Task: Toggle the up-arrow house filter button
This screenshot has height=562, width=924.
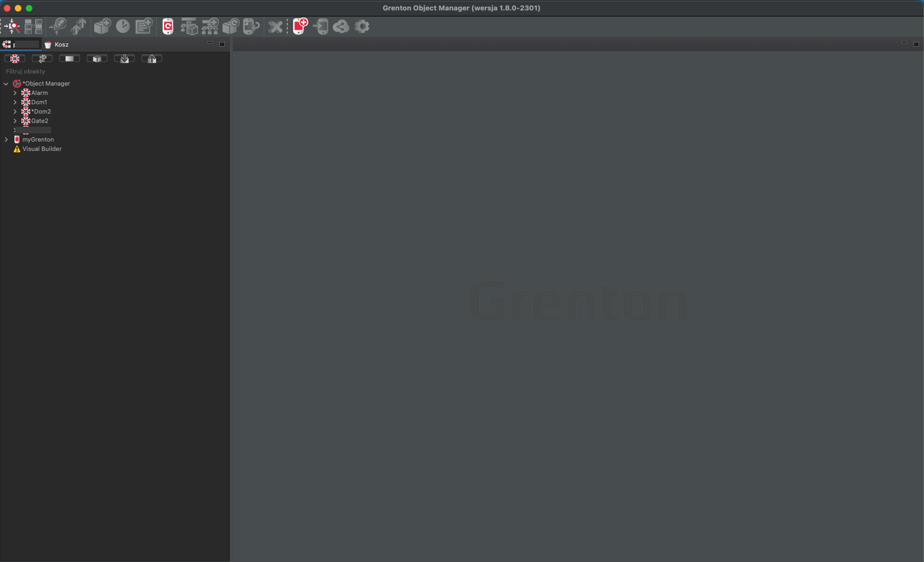Action: tap(152, 59)
